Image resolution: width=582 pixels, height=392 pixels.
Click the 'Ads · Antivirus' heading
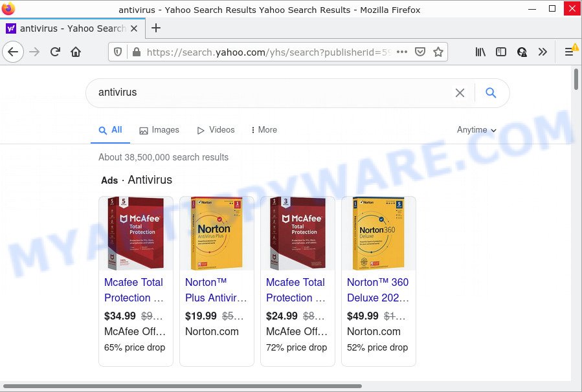pos(137,180)
